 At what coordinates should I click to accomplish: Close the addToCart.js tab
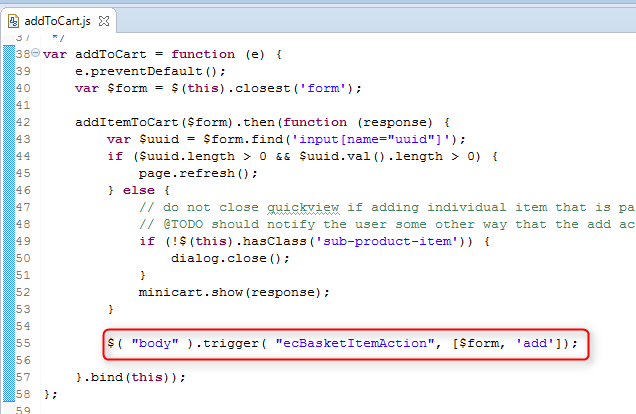(104, 21)
